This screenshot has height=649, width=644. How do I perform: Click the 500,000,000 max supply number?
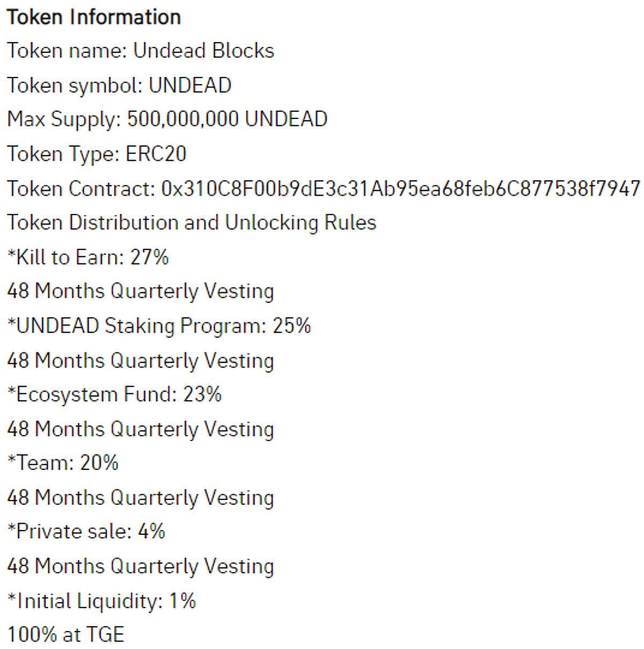point(182,119)
